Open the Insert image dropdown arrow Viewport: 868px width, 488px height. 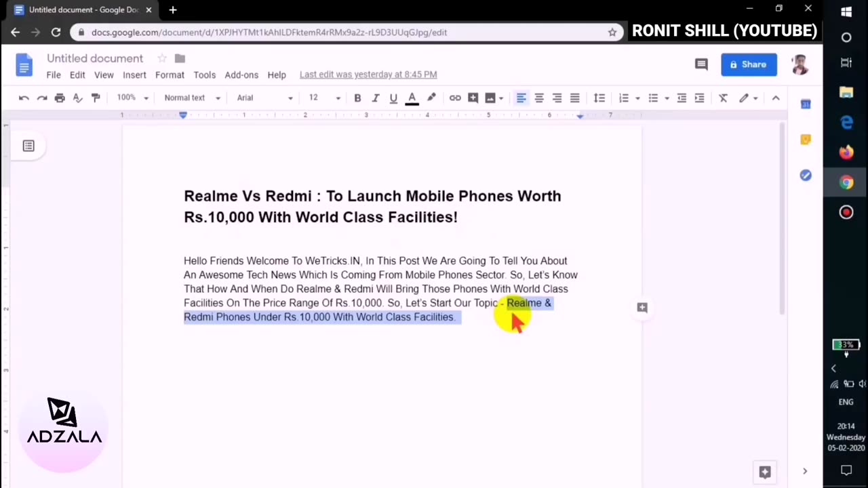(x=501, y=98)
